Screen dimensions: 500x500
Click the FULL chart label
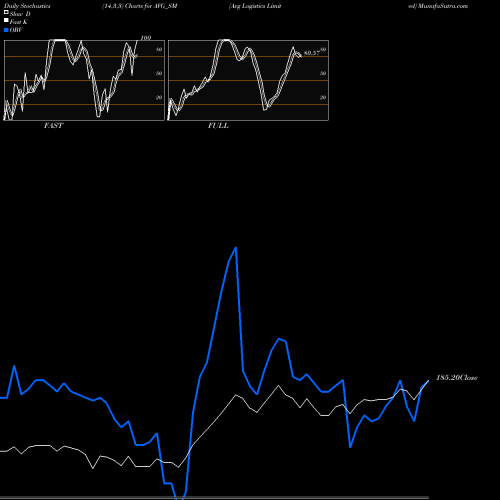(218, 126)
